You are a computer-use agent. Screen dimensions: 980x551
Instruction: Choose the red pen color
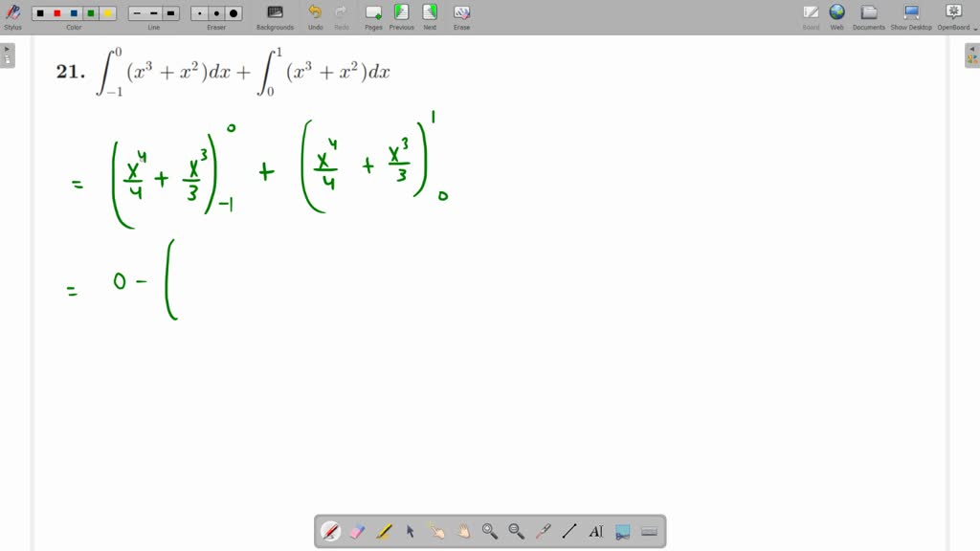point(56,13)
